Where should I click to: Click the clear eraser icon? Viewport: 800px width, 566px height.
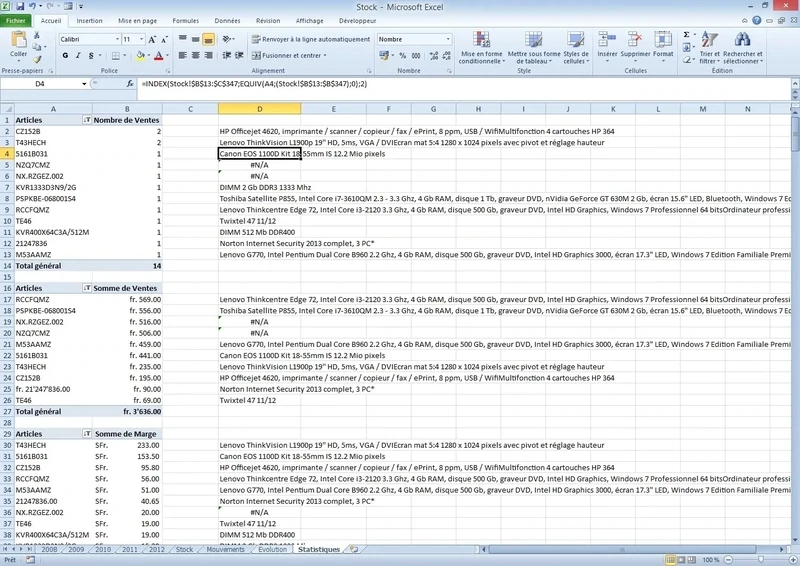tap(686, 60)
